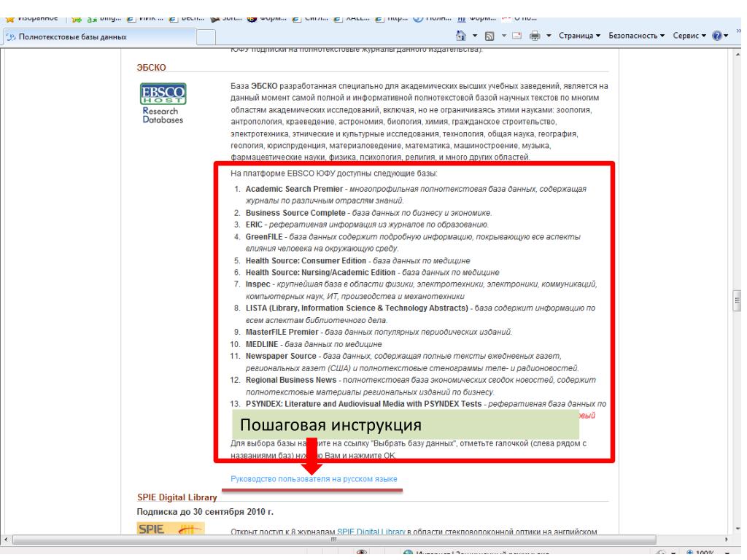
Task: Click the vertical scrollbar thumb
Action: (737, 300)
